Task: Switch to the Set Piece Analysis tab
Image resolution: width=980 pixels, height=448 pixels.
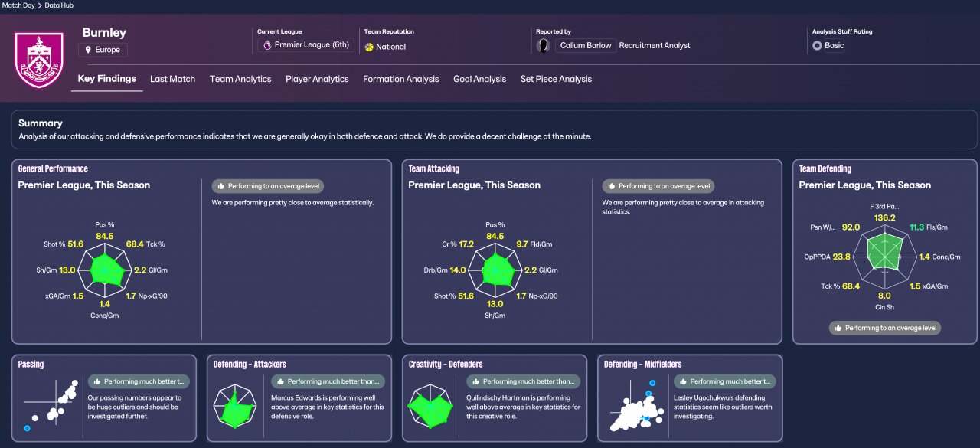Action: point(556,79)
